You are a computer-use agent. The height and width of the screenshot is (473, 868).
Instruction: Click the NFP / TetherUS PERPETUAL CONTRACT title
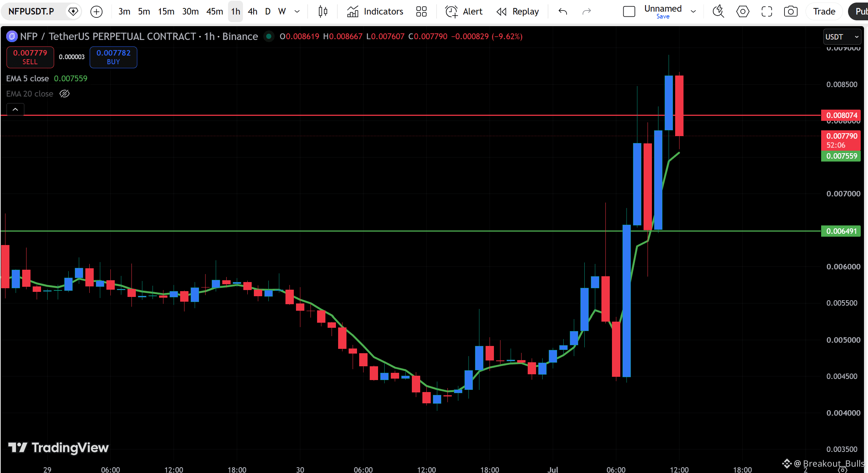tap(108, 36)
